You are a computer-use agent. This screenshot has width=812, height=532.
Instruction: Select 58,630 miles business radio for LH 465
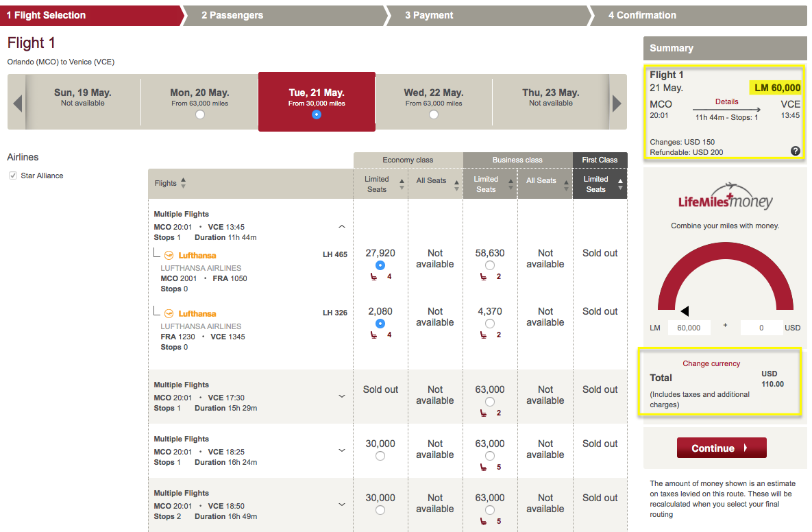point(490,265)
